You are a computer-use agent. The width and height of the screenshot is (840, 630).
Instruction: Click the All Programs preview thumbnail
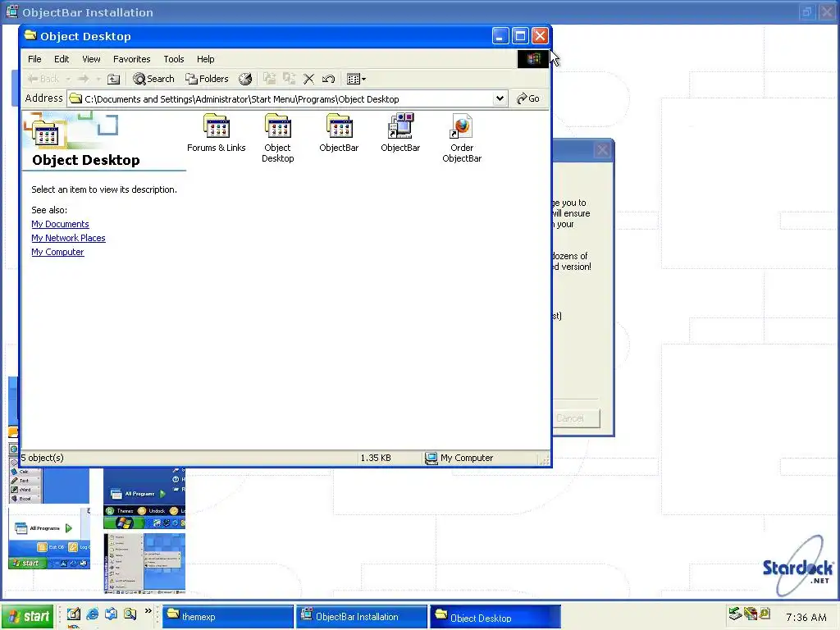pos(49,537)
